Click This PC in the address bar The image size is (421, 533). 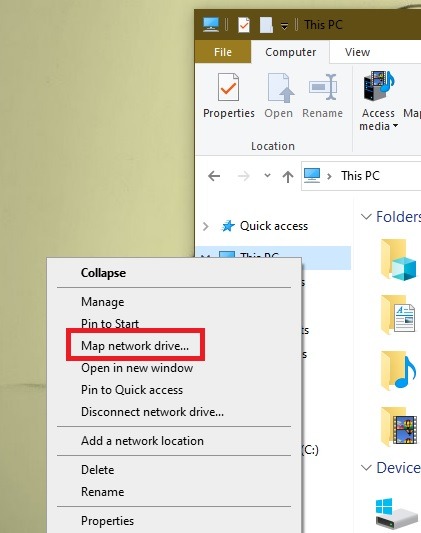360,176
